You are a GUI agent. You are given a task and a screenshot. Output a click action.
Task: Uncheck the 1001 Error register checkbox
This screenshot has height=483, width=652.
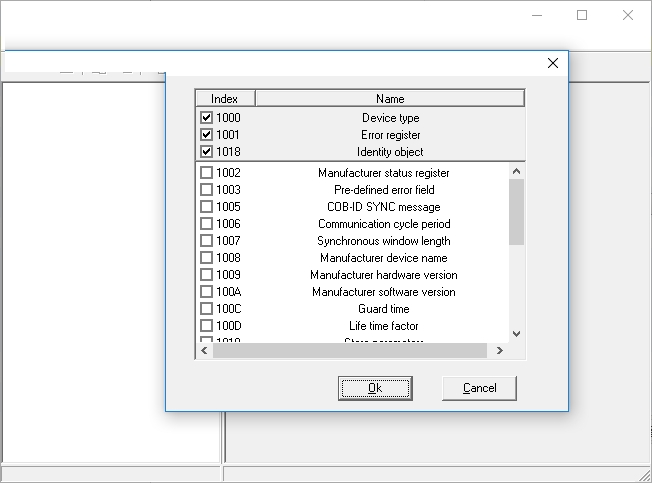[x=207, y=135]
